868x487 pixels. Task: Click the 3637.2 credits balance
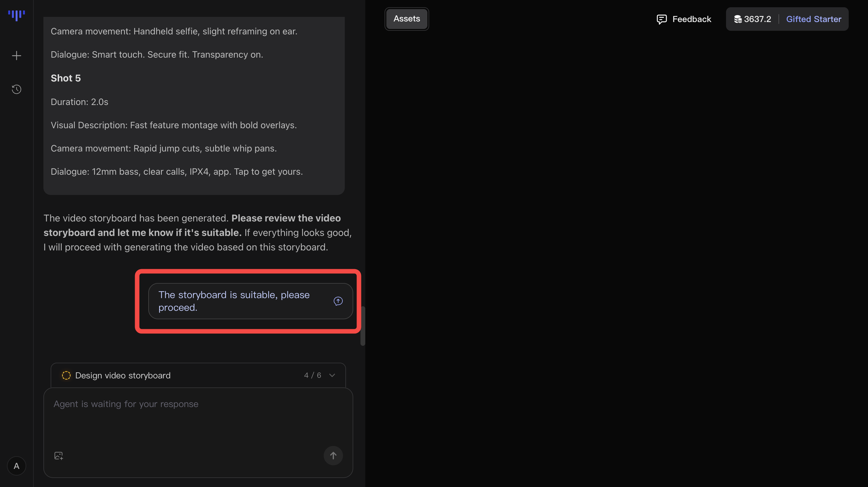click(757, 19)
